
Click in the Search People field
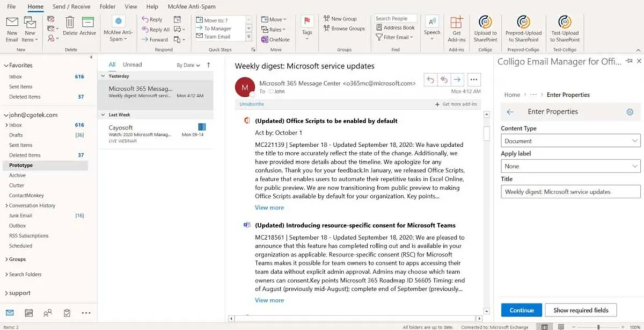click(x=396, y=18)
